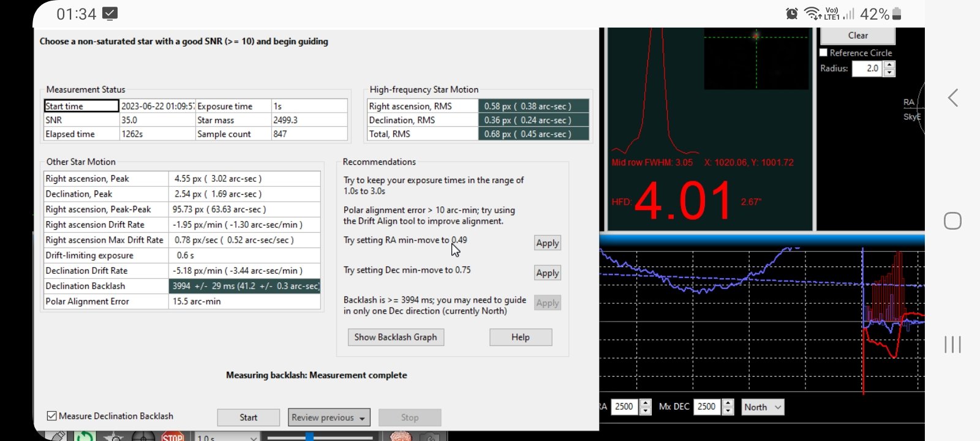980x441 pixels.
Task: Click the green loop exposures icon
Action: coord(85,437)
